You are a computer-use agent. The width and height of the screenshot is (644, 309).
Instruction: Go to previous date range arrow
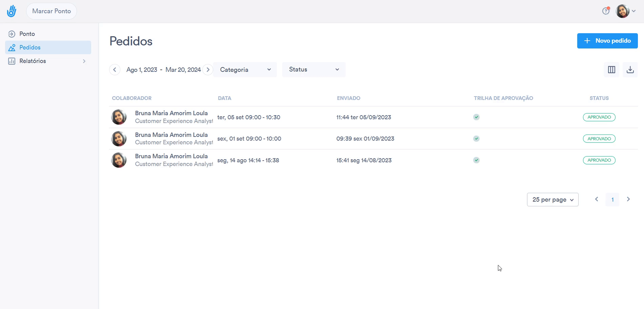click(x=115, y=70)
